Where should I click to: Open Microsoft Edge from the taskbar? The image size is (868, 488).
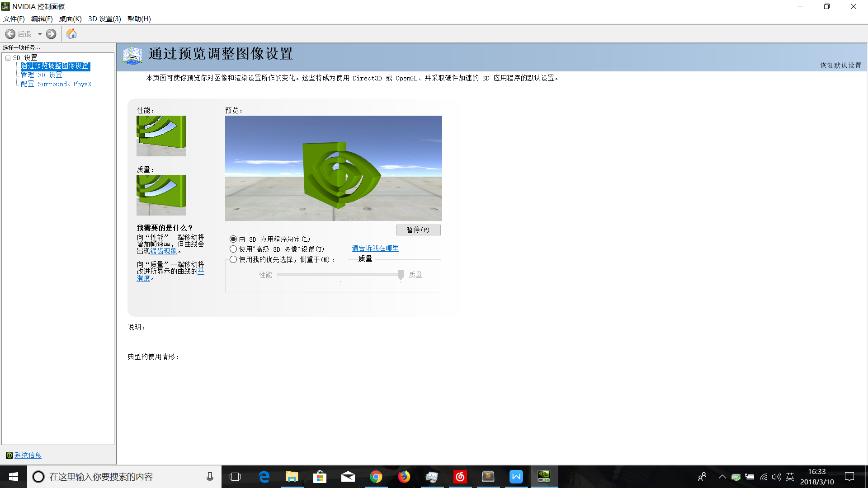(264, 477)
